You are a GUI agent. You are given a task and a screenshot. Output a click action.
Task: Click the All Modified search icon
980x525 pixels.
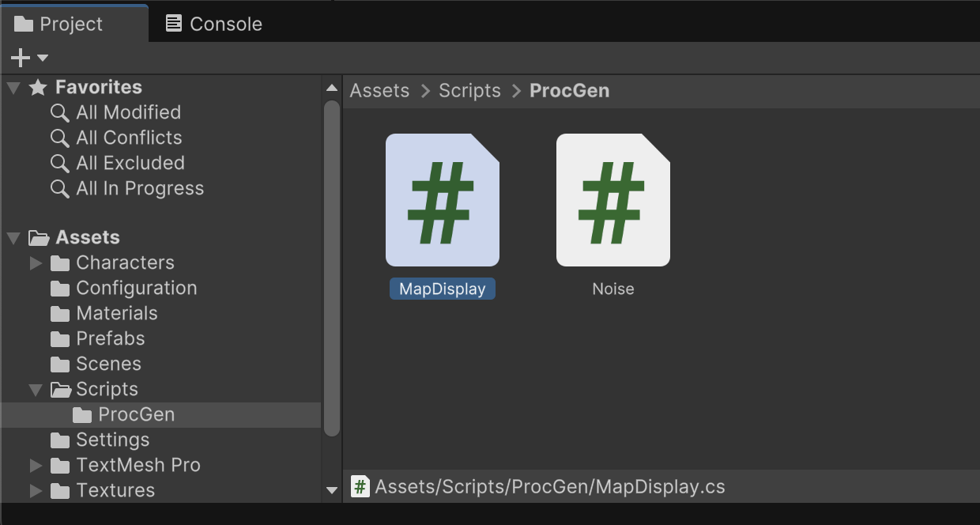click(x=60, y=112)
